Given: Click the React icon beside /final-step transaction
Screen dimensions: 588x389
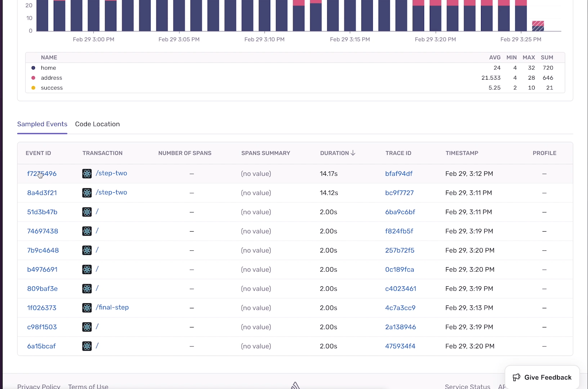Looking at the screenshot, I should [x=87, y=308].
